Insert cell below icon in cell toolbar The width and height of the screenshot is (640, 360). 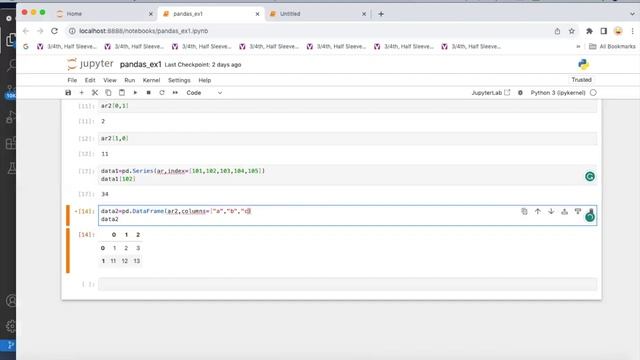point(578,211)
